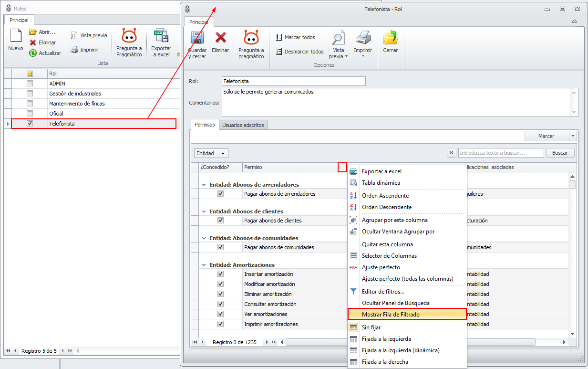This screenshot has width=588, height=369.
Task: Click Actualizar refresh icon in Roles window
Action: tap(33, 53)
